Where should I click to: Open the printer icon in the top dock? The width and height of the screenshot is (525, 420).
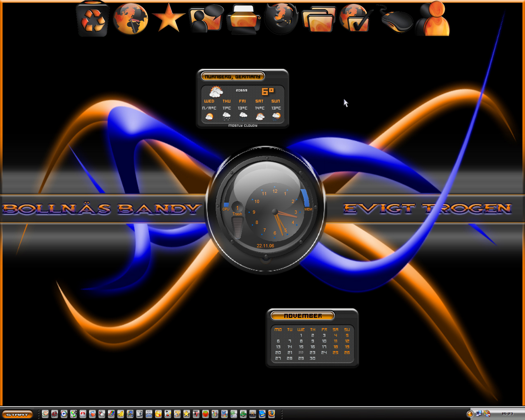pyautogui.click(x=244, y=19)
